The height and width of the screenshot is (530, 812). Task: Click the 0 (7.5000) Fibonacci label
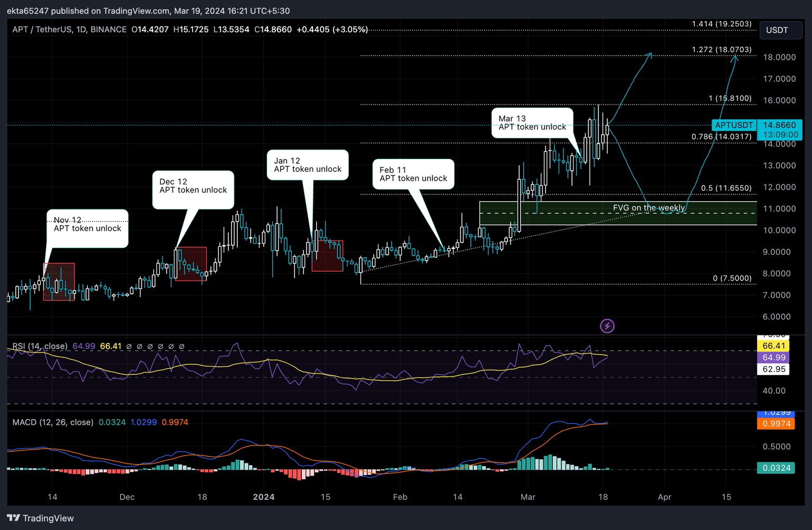coord(732,278)
